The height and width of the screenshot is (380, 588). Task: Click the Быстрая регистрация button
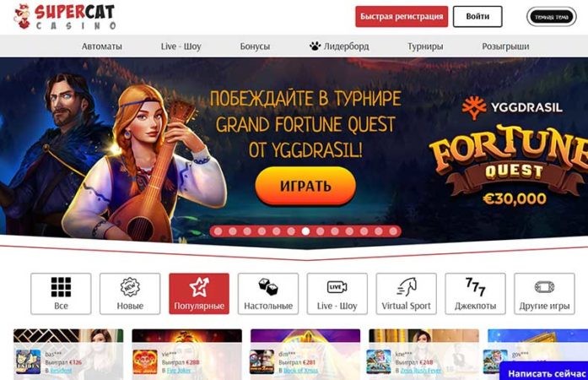(402, 17)
